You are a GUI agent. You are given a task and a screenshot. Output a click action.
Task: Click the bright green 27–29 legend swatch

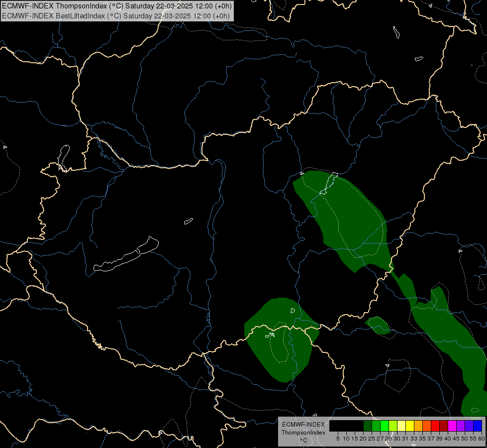385,426
